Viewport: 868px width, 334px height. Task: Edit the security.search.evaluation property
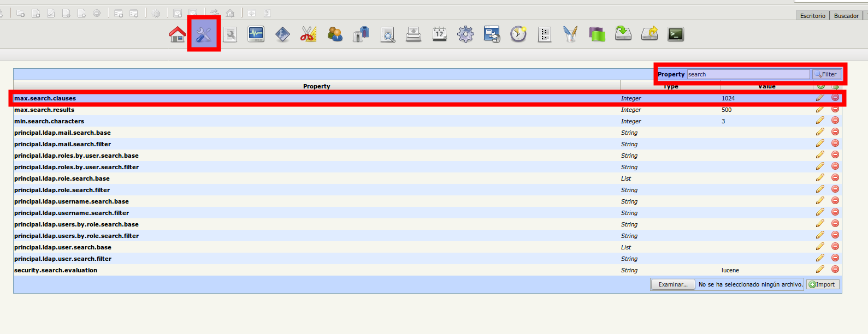(x=820, y=269)
